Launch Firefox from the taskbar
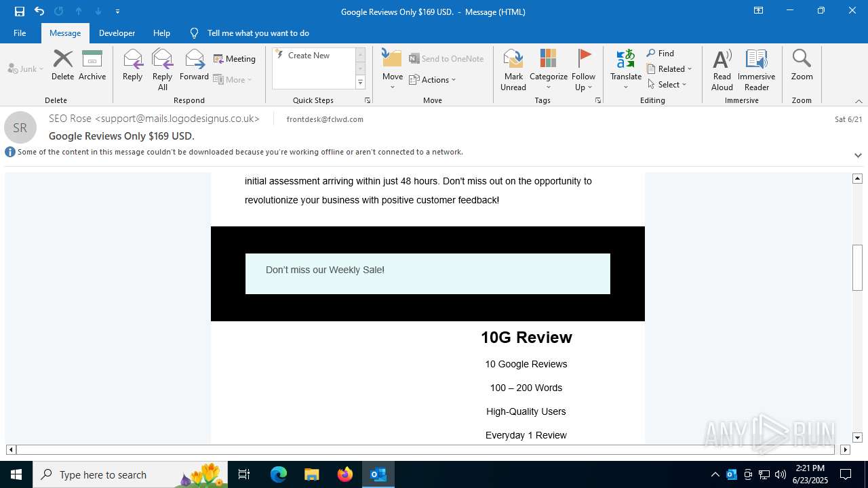The height and width of the screenshot is (488, 868). (344, 474)
